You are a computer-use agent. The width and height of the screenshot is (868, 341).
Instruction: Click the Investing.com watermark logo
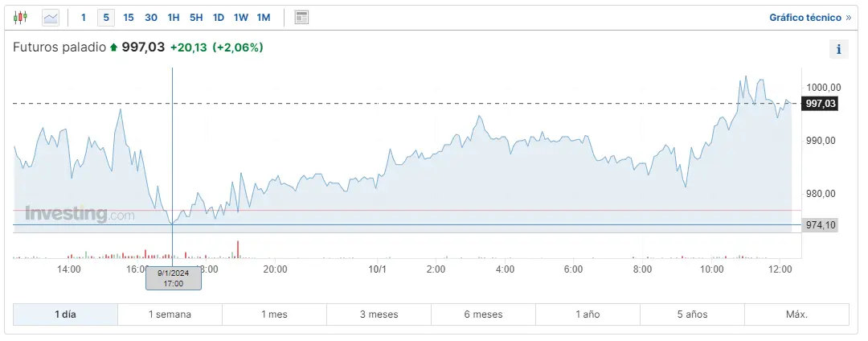click(80, 215)
